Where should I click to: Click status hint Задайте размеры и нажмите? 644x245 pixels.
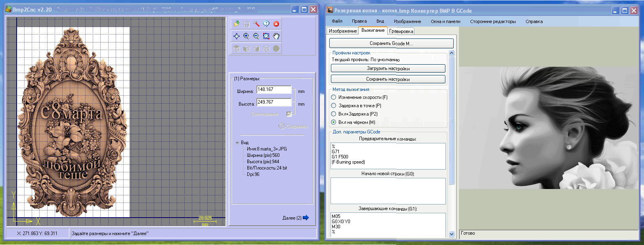110,233
